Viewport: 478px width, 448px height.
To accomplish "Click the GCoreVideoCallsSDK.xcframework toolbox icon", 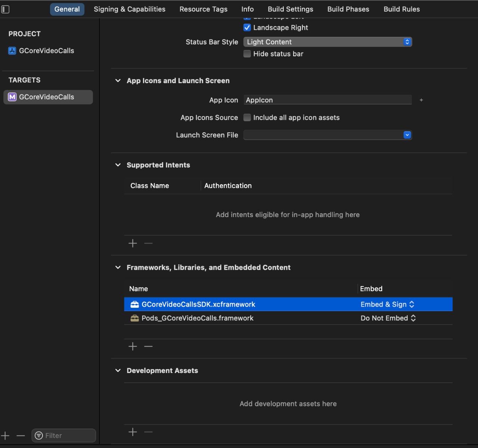I will coord(135,304).
